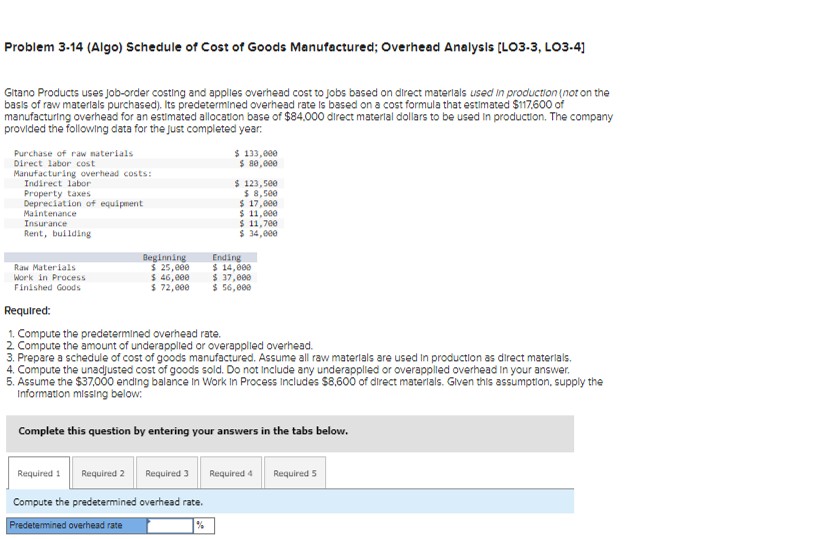The image size is (840, 539).
Task: Click the bold 'Required:' heading
Action: [27, 311]
